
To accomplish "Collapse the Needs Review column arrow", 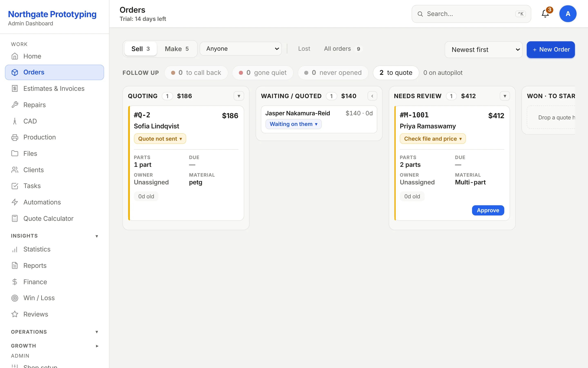I will [505, 96].
